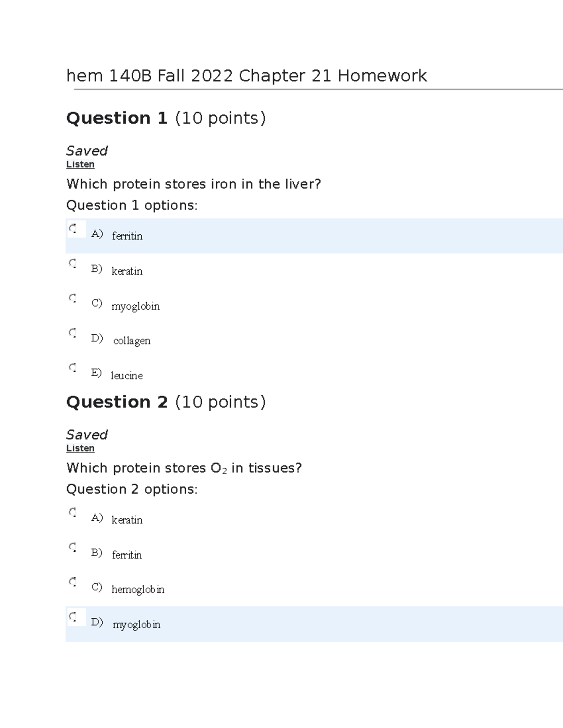Choose ferritin radio button in Question 2
This screenshot has width=563, height=728.
click(x=73, y=547)
